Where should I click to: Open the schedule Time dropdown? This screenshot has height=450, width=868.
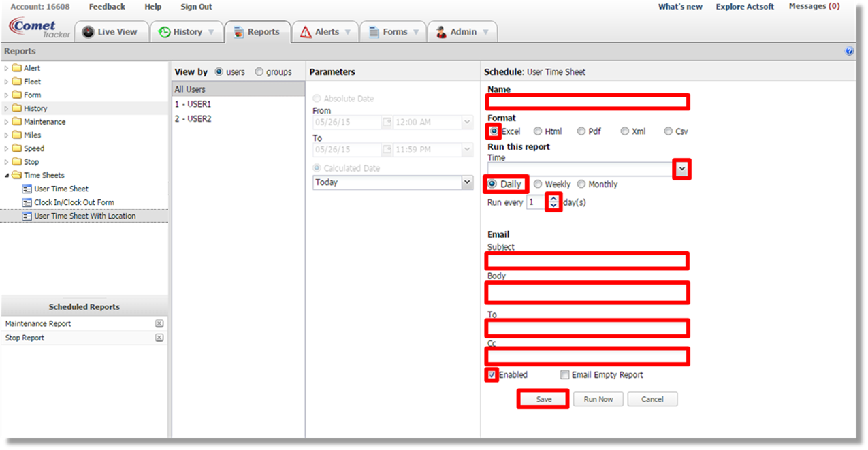[682, 170]
